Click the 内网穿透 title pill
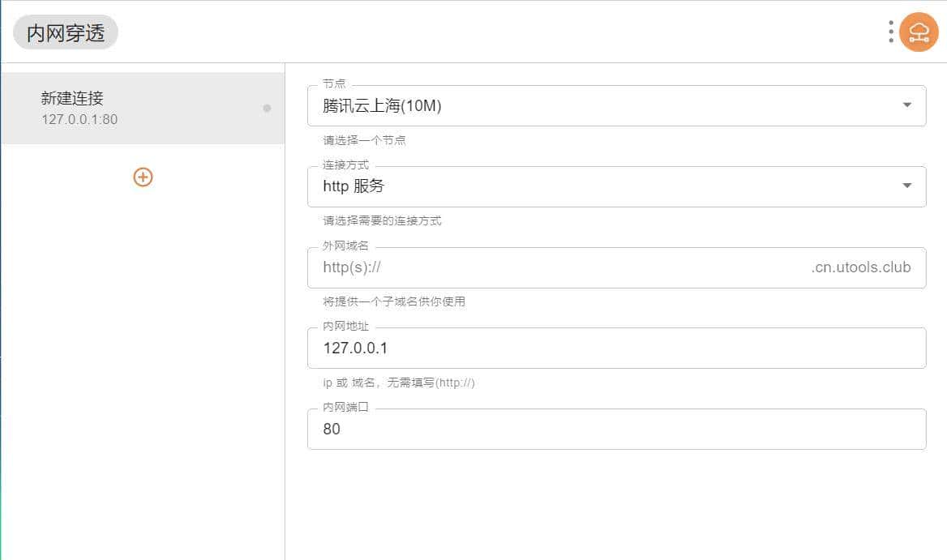The image size is (947, 560). [x=65, y=32]
